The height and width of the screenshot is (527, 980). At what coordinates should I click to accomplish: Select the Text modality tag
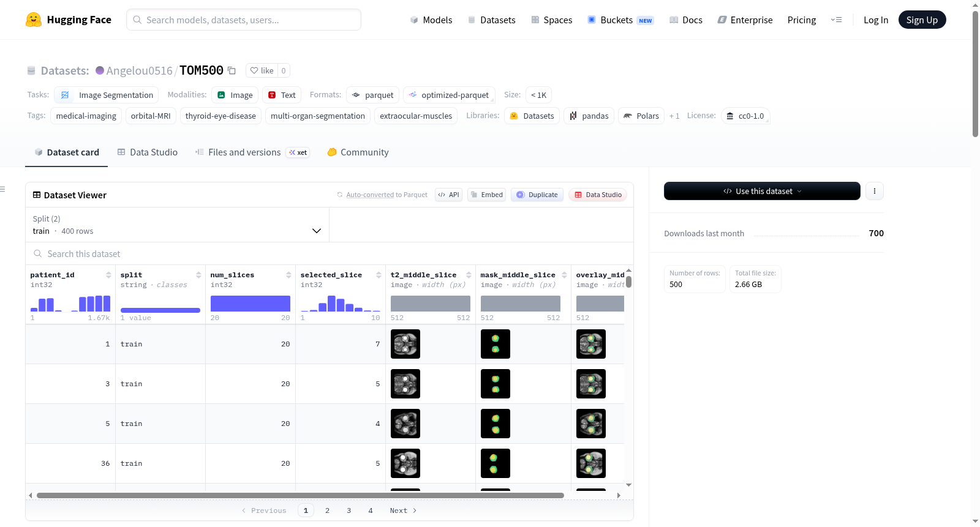[282, 95]
